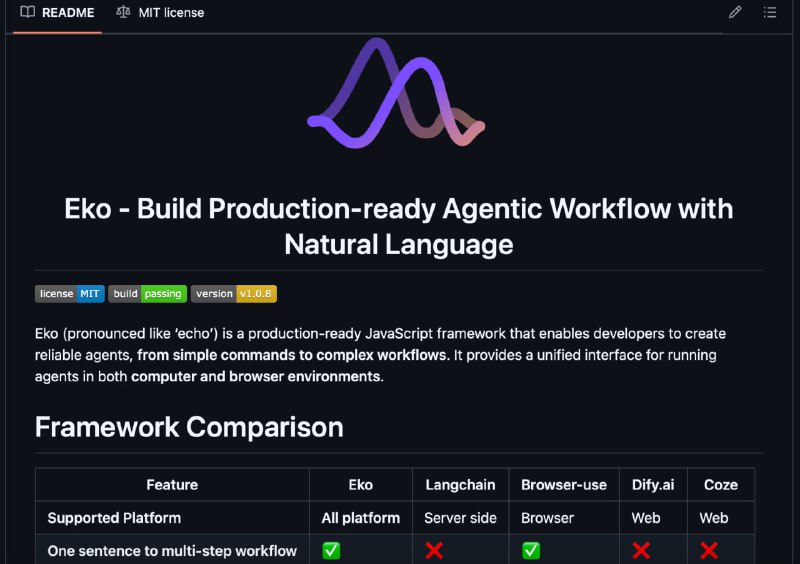Click One sentence to multi-step workflow label

(x=172, y=551)
